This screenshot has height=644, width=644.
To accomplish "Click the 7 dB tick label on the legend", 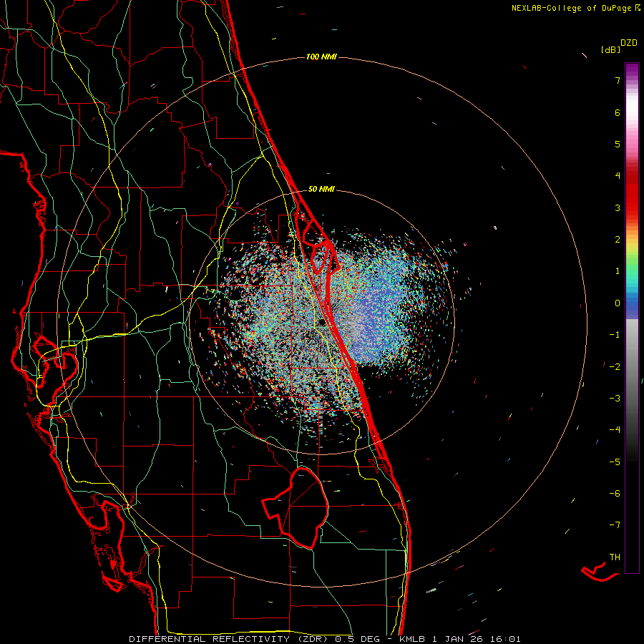I will click(618, 80).
